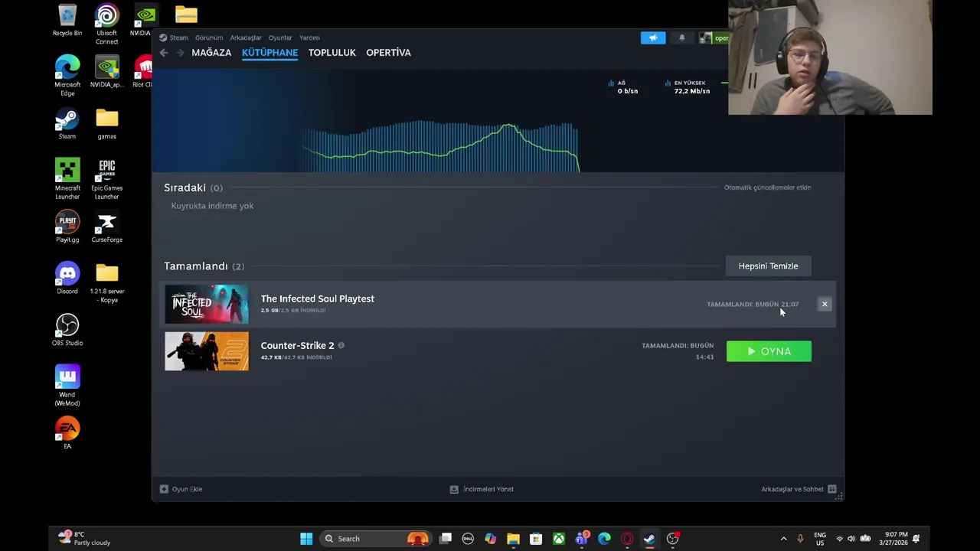Click İndirmeleri Yönet in the bottom bar
Image resolution: width=980 pixels, height=551 pixels.
pos(482,489)
